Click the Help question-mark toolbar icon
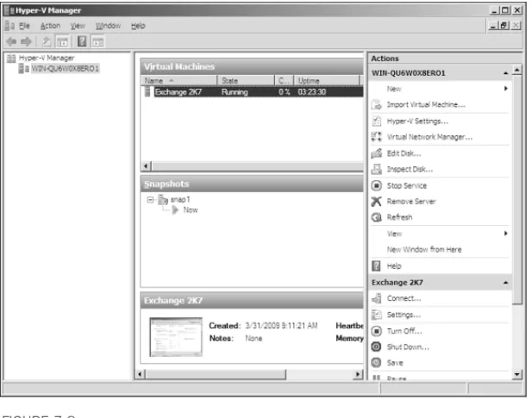 (x=82, y=41)
